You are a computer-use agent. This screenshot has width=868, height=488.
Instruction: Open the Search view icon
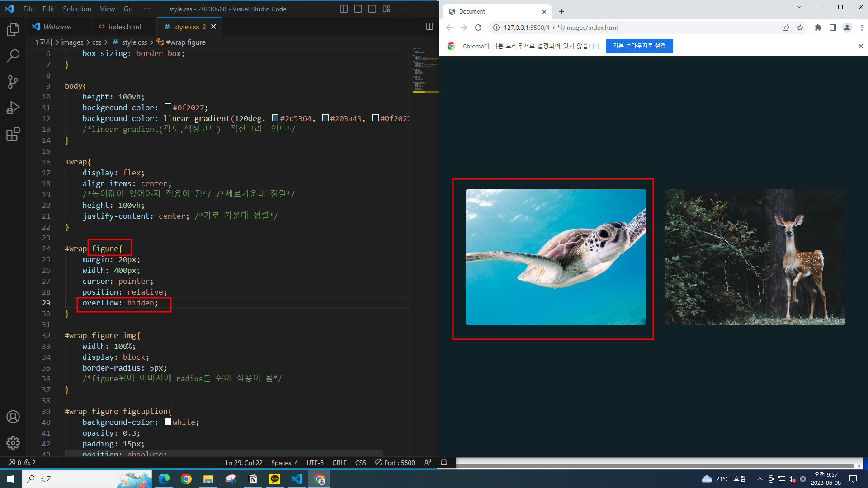[x=13, y=56]
